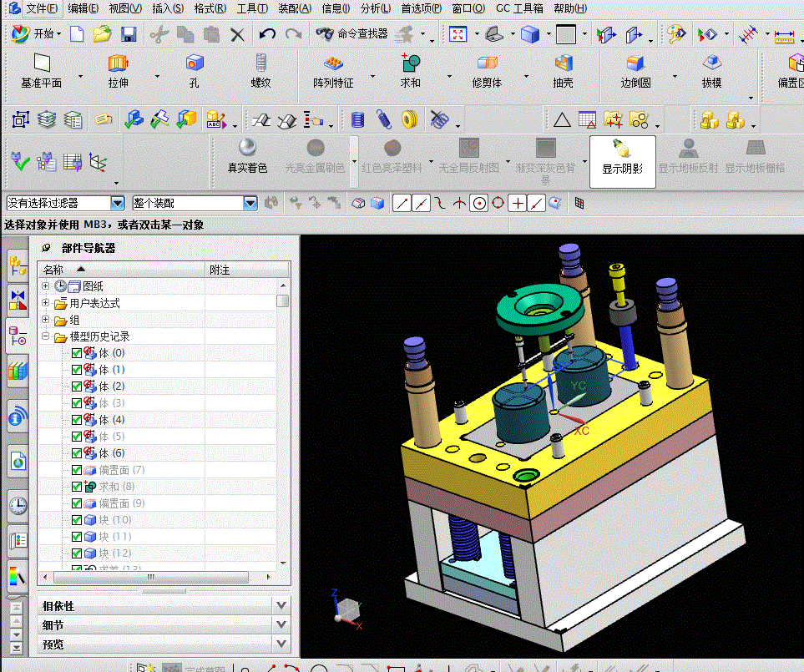Open the reuse library books sidebar tab

pos(18,371)
